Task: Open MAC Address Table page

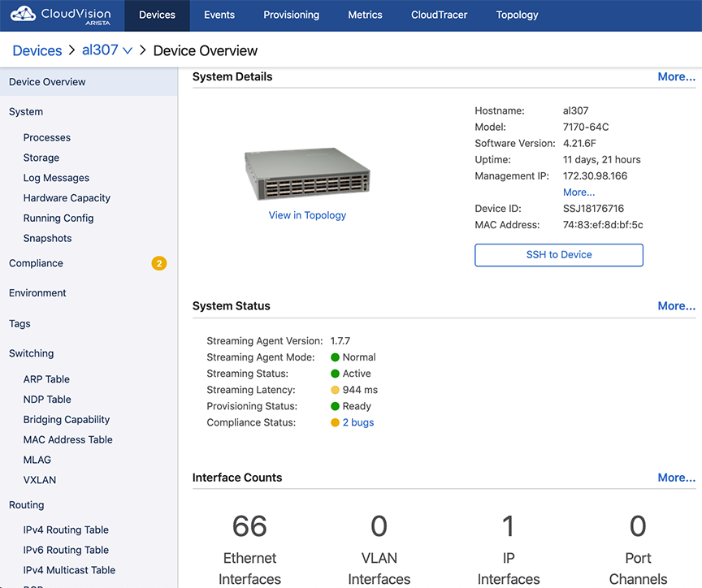Action: point(68,440)
